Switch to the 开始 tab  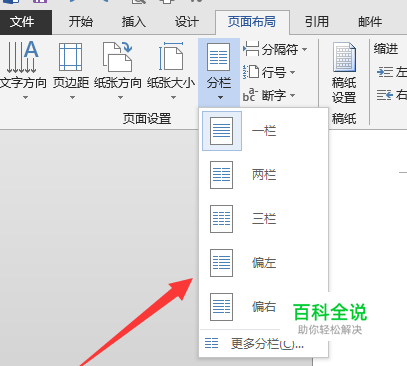(81, 22)
